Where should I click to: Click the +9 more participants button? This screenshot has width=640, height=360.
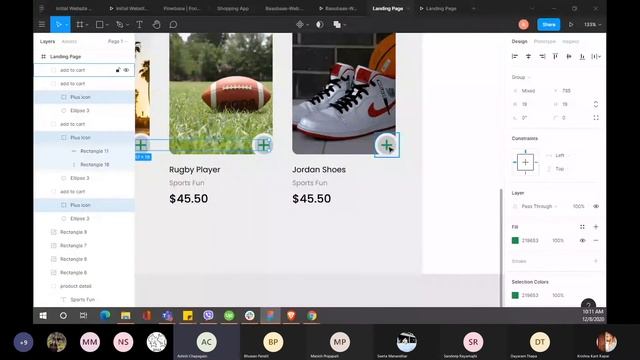point(24,342)
